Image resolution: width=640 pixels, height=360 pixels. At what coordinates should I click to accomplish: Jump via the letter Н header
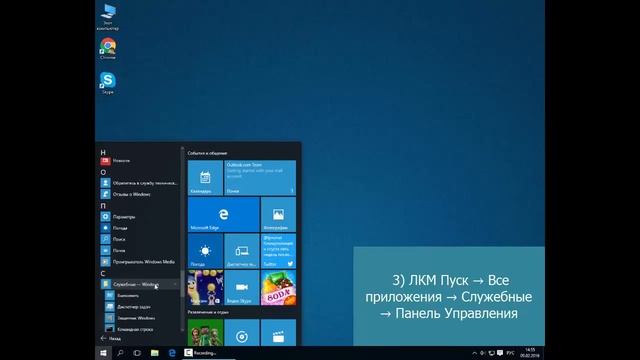point(103,152)
